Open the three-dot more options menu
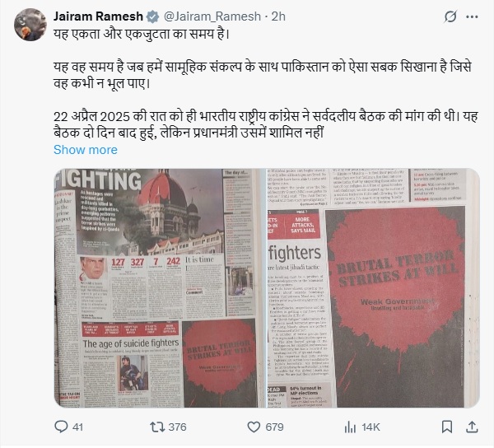494x448 pixels. [x=472, y=16]
